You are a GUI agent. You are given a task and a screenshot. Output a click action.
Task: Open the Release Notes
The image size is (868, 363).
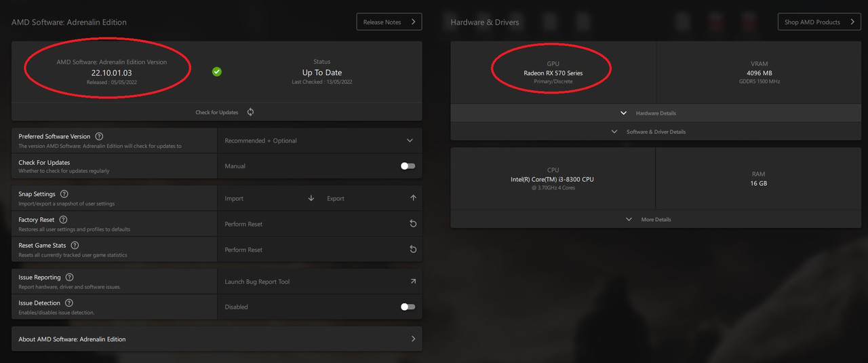point(389,22)
